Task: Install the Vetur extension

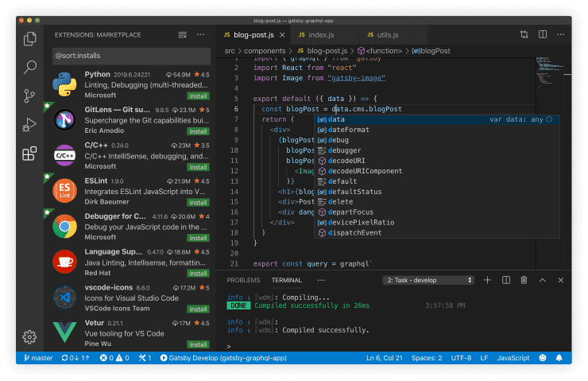Action: tap(198, 344)
